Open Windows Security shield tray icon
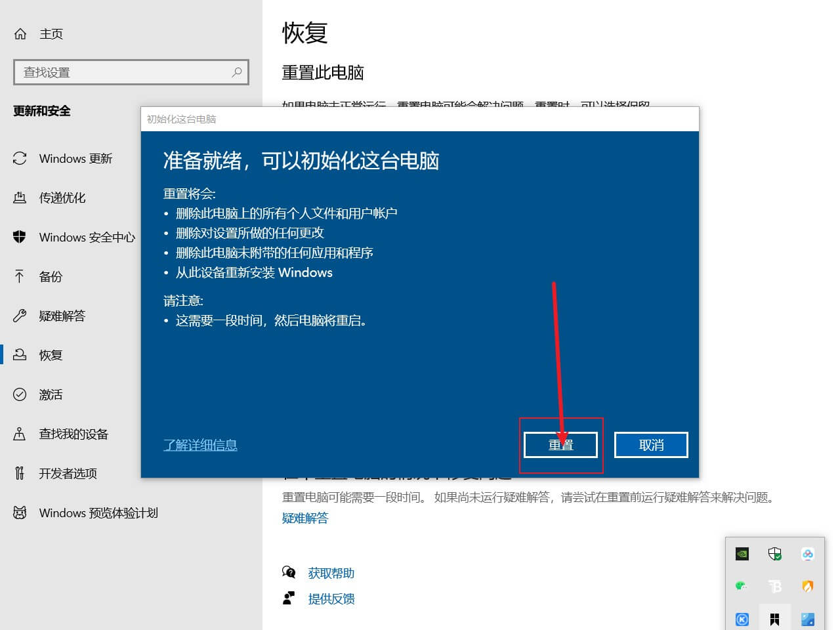840x630 pixels. [x=775, y=554]
